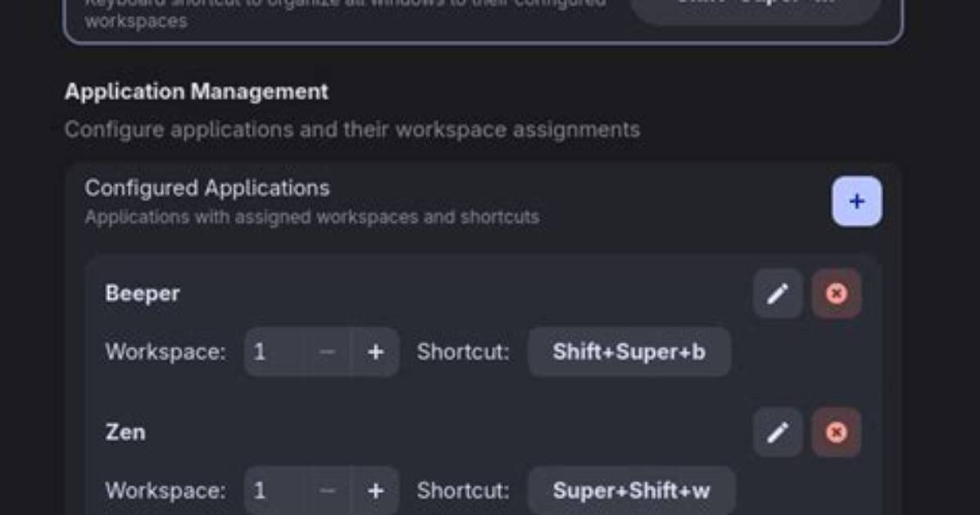The width and height of the screenshot is (980, 515).
Task: Change Zen shortcut Super+Shift+w
Action: tap(631, 490)
